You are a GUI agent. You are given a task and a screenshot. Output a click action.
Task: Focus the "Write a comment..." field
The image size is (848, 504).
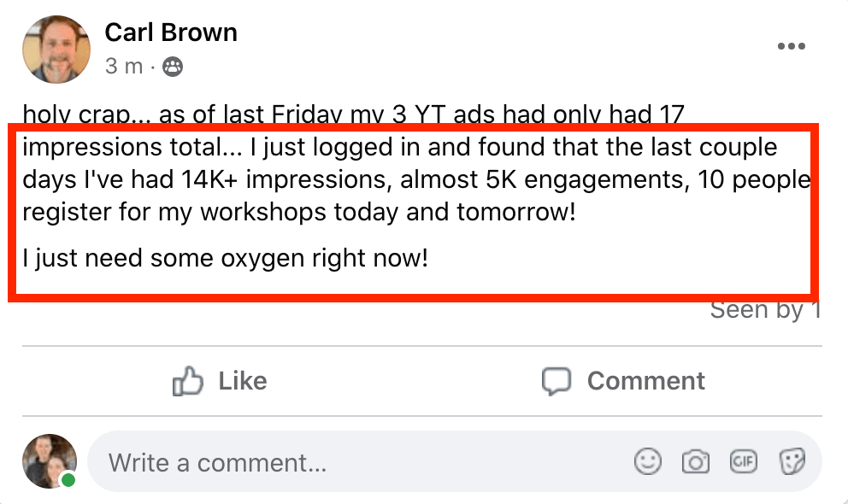pos(342,463)
